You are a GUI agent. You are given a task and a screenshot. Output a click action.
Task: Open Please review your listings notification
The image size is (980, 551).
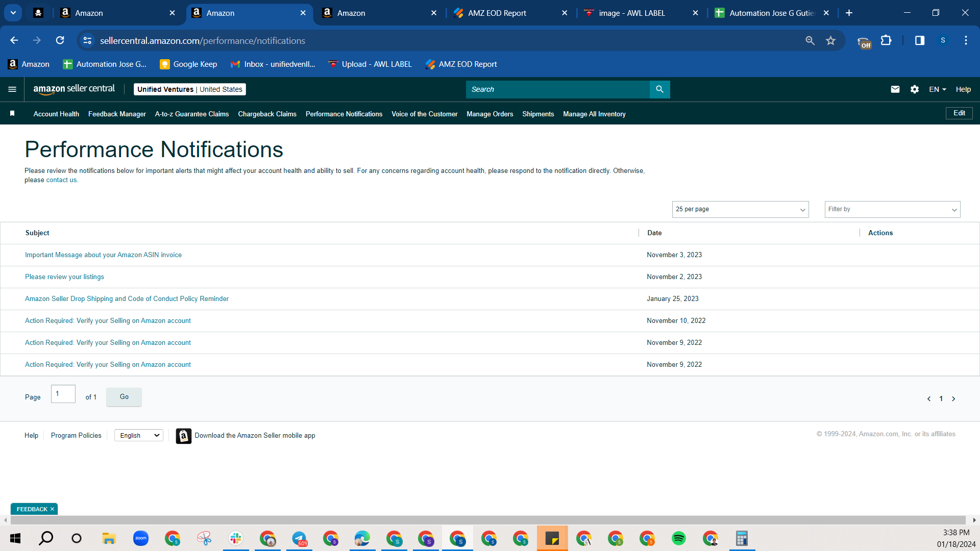pyautogui.click(x=64, y=277)
